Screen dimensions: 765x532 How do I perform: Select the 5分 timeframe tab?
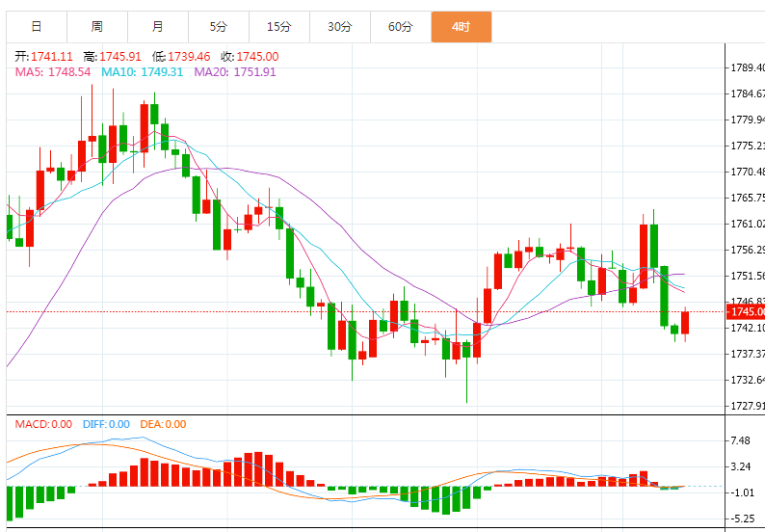coord(219,27)
